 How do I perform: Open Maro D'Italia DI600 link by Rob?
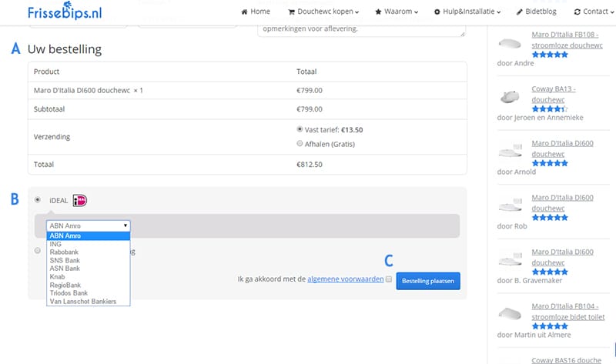562,202
